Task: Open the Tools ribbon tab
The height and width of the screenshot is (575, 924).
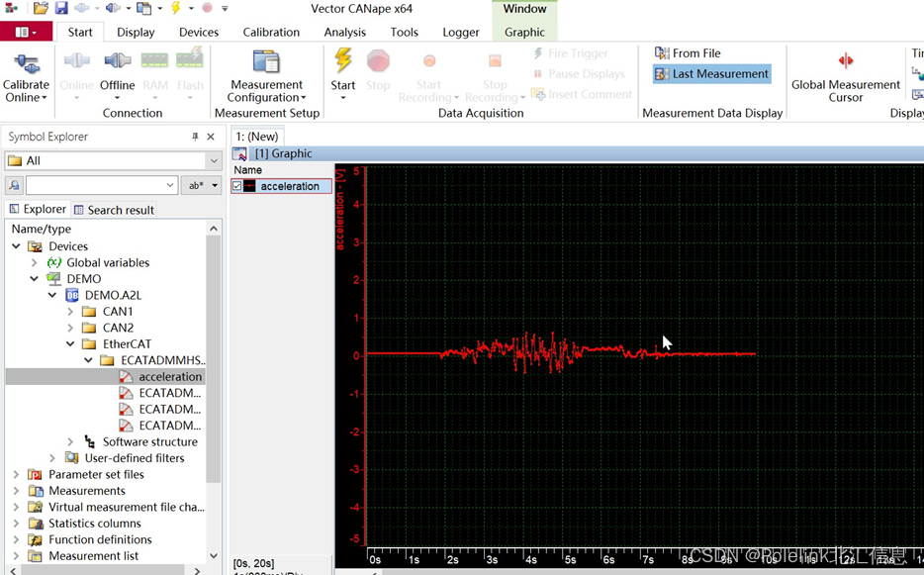Action: pyautogui.click(x=405, y=32)
